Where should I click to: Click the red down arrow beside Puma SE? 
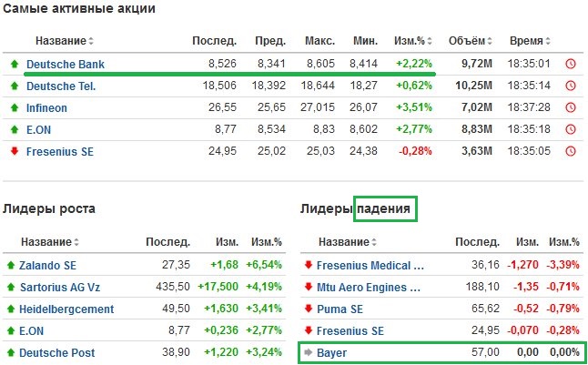coord(309,309)
